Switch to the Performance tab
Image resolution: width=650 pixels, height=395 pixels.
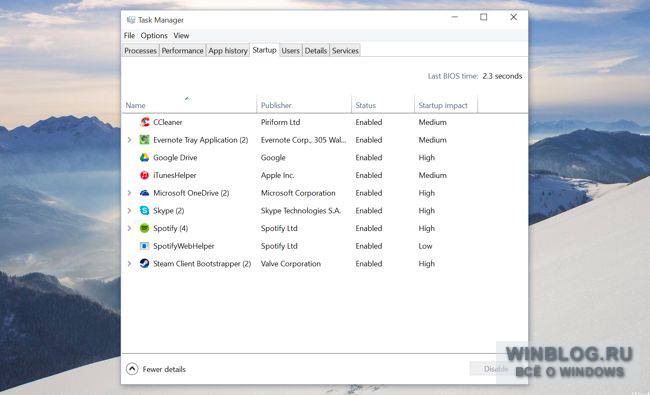point(182,51)
